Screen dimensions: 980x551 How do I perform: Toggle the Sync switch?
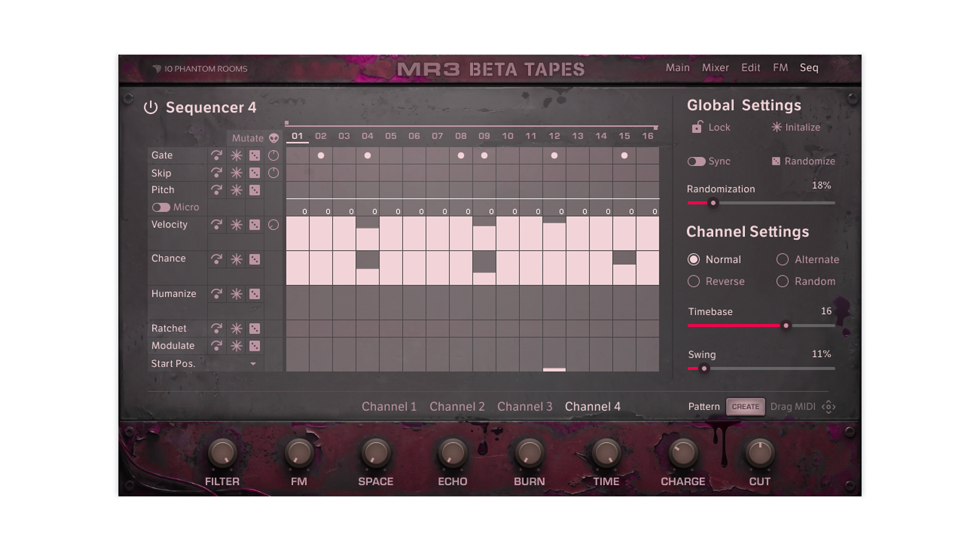click(696, 162)
